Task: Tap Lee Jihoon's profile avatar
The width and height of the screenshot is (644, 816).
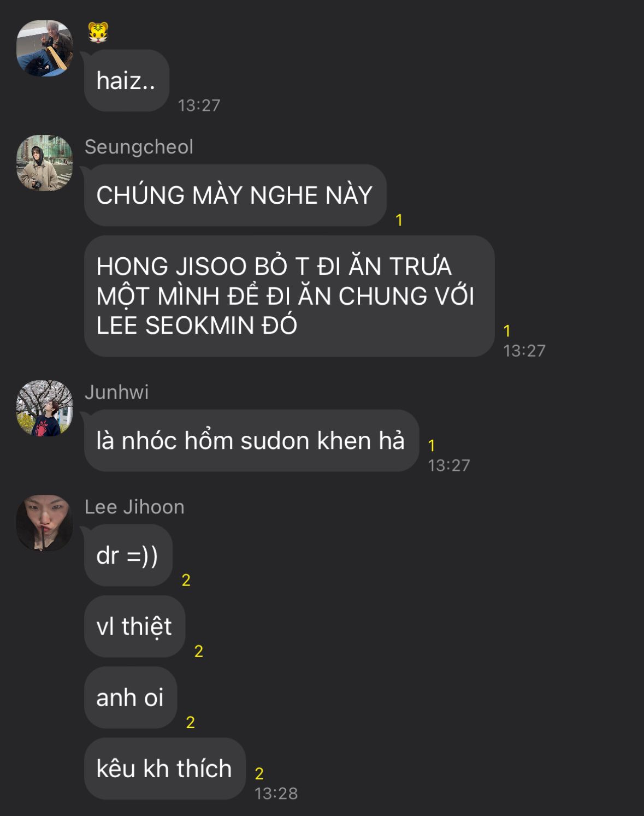Action: click(x=45, y=523)
